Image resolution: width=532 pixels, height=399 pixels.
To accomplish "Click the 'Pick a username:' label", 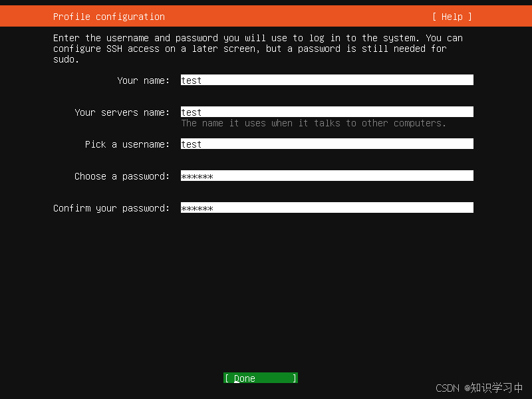I will pyautogui.click(x=127, y=144).
